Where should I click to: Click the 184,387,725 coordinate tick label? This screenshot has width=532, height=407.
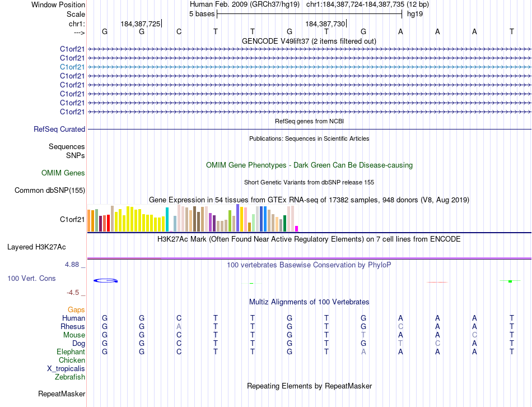[141, 24]
